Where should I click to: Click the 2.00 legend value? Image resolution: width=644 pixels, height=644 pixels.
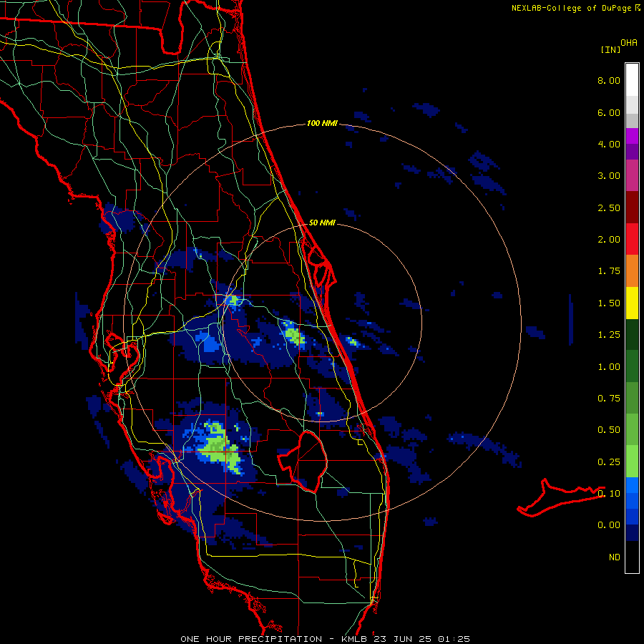tap(609, 240)
